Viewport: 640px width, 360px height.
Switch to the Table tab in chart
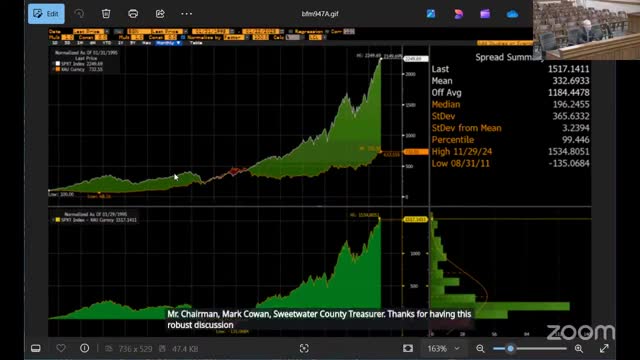pyautogui.click(x=196, y=43)
